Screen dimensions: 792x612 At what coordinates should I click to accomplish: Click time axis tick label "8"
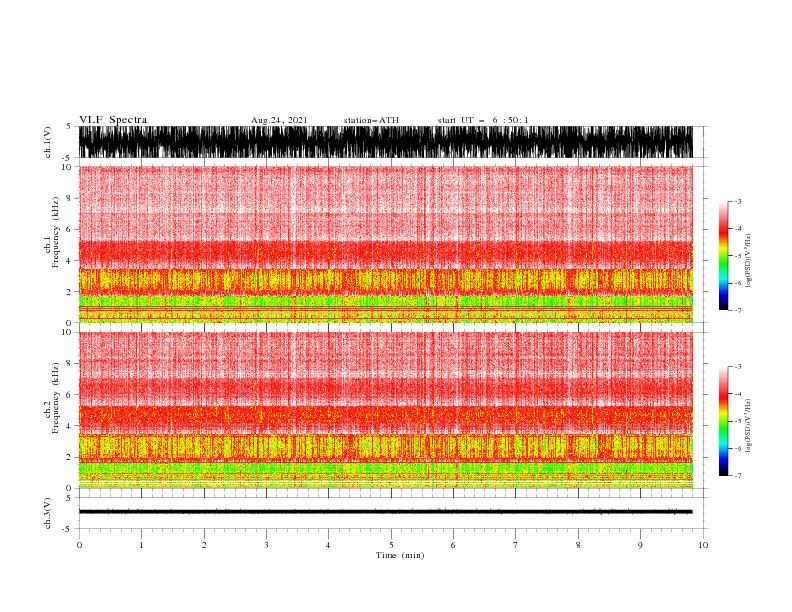click(578, 545)
